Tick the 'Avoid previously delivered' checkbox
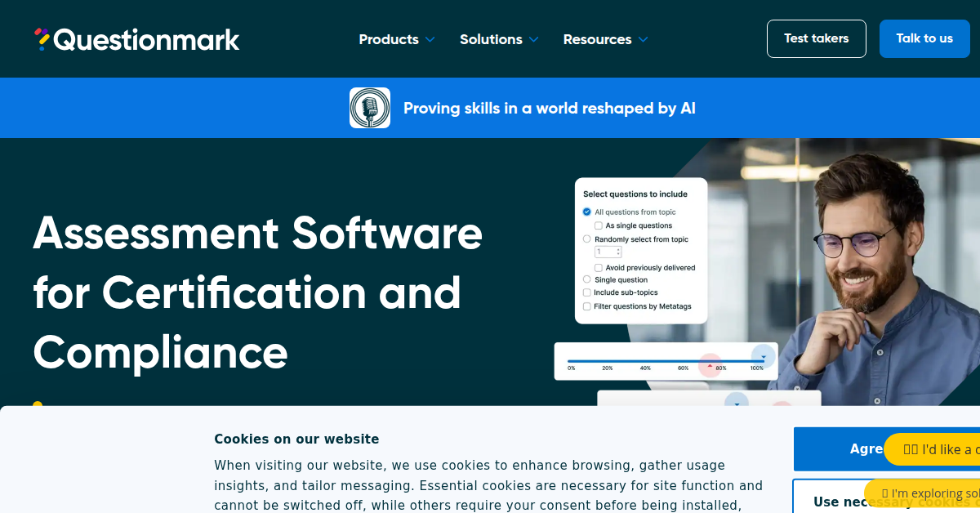The height and width of the screenshot is (513, 980). coord(599,268)
